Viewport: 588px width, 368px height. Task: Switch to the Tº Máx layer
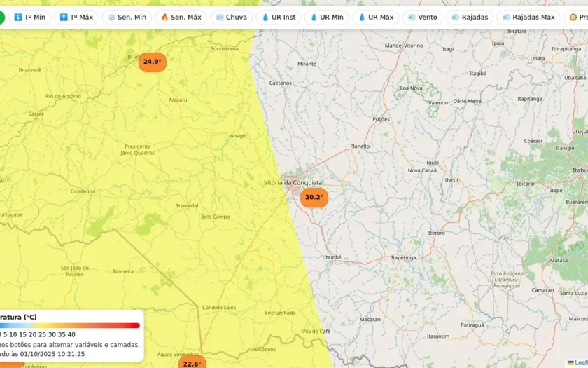click(x=76, y=18)
